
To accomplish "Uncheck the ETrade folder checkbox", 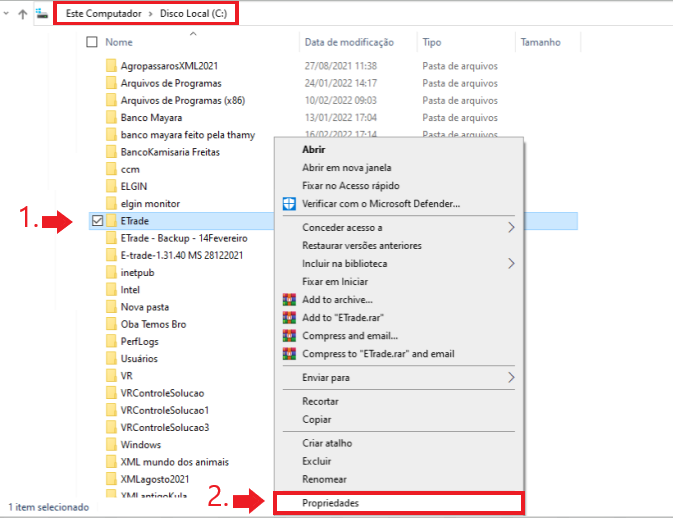I will [x=97, y=221].
